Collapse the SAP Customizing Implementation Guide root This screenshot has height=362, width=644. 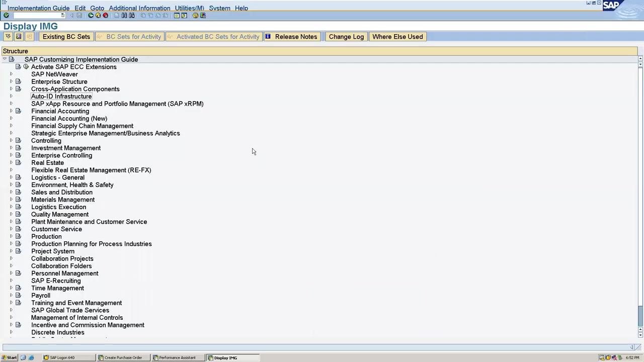(5, 59)
